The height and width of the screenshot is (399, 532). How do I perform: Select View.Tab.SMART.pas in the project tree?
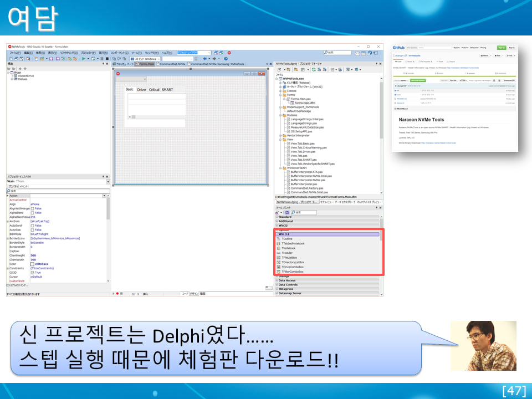click(301, 160)
